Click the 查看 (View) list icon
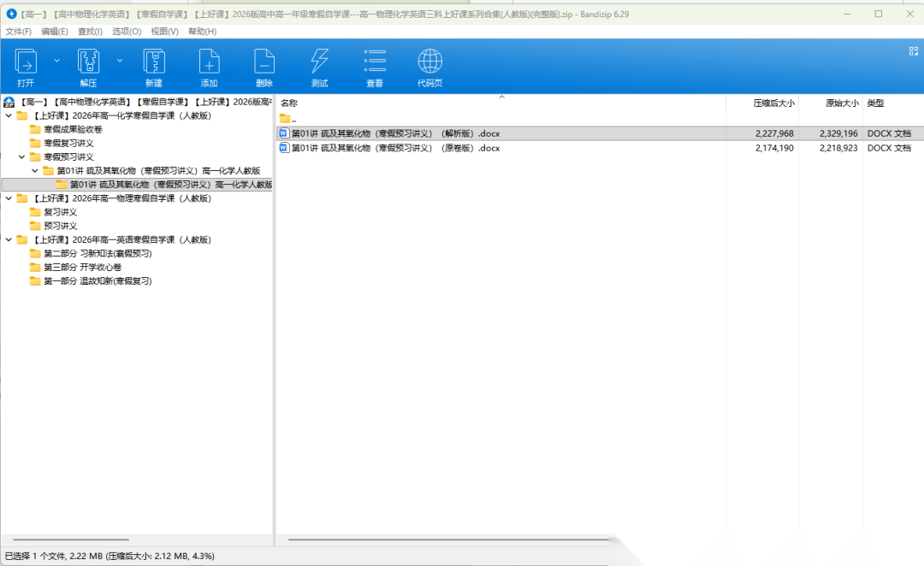The image size is (924, 566). click(x=375, y=62)
